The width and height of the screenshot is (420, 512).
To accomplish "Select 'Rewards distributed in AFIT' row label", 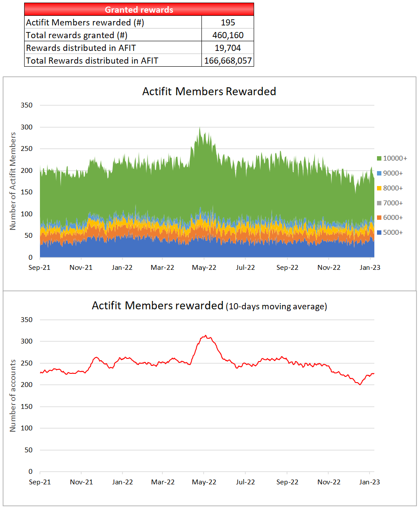I will coord(81,48).
